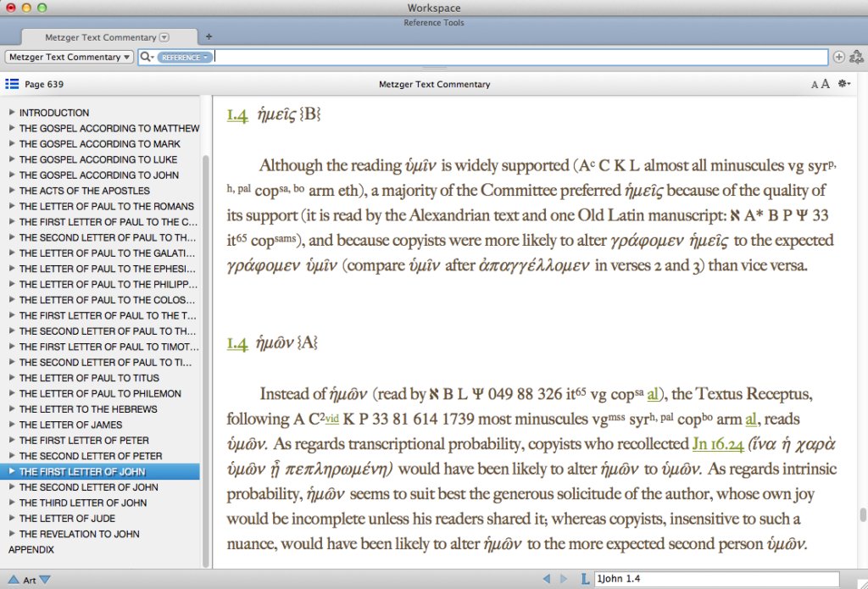868x589 pixels.
Task: Decrease text size with small A
Action: 815,85
